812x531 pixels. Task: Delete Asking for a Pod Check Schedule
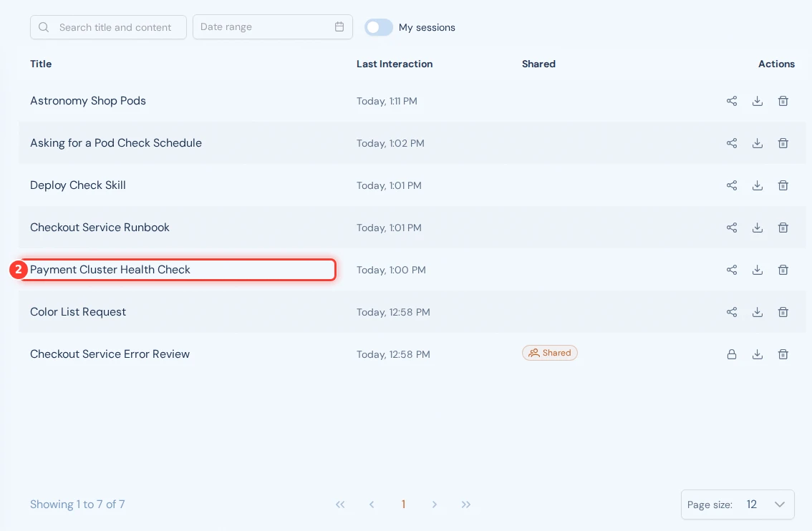[783, 143]
